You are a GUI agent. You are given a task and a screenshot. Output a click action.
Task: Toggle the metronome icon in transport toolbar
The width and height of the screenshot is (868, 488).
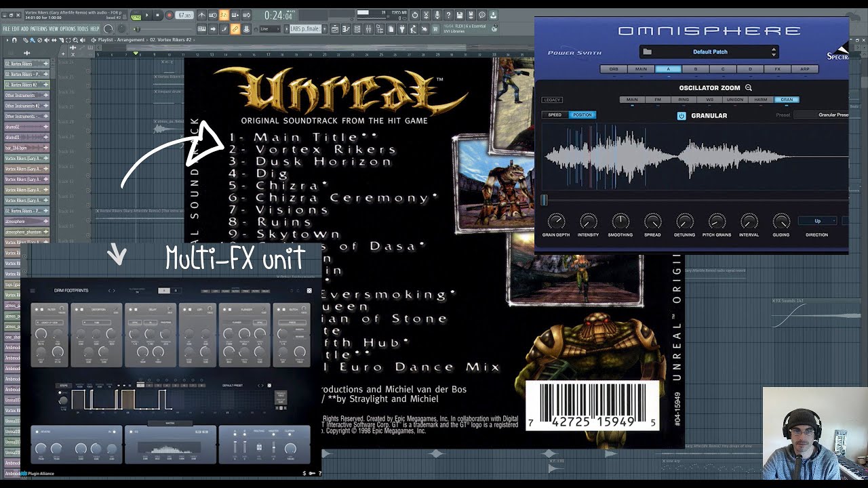pos(201,15)
